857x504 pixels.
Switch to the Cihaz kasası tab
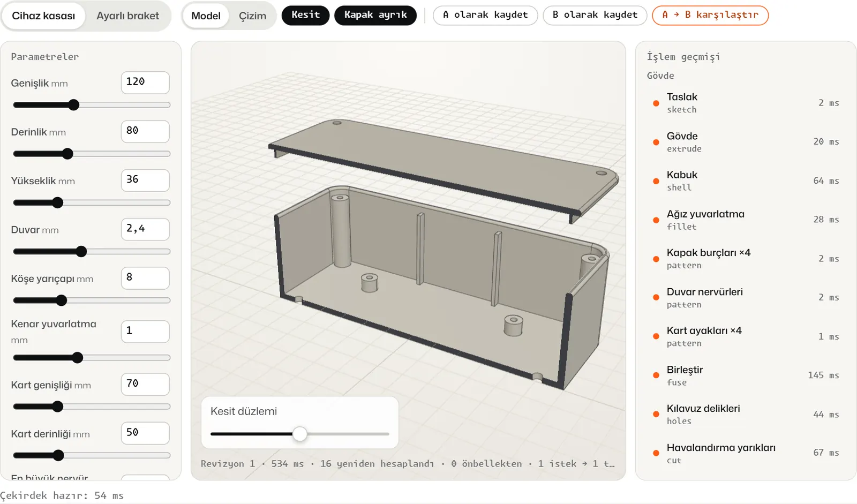coord(43,16)
